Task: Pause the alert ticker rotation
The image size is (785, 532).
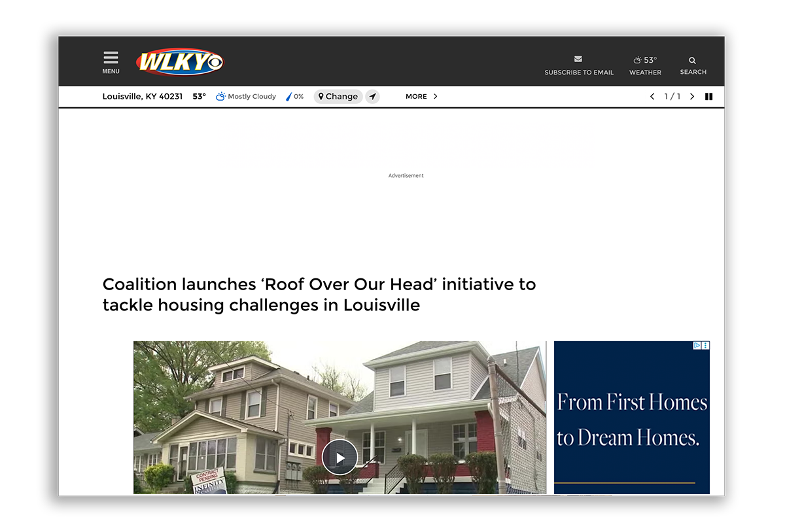Action: tap(708, 97)
